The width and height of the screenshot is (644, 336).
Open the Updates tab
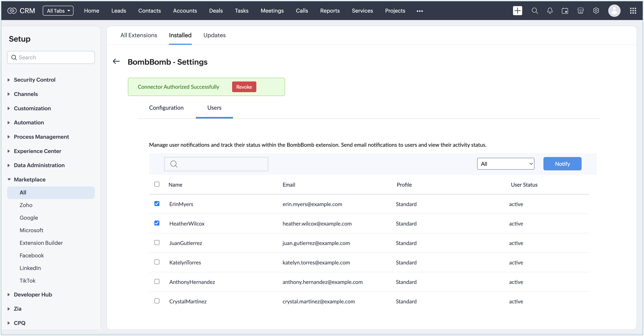(214, 35)
